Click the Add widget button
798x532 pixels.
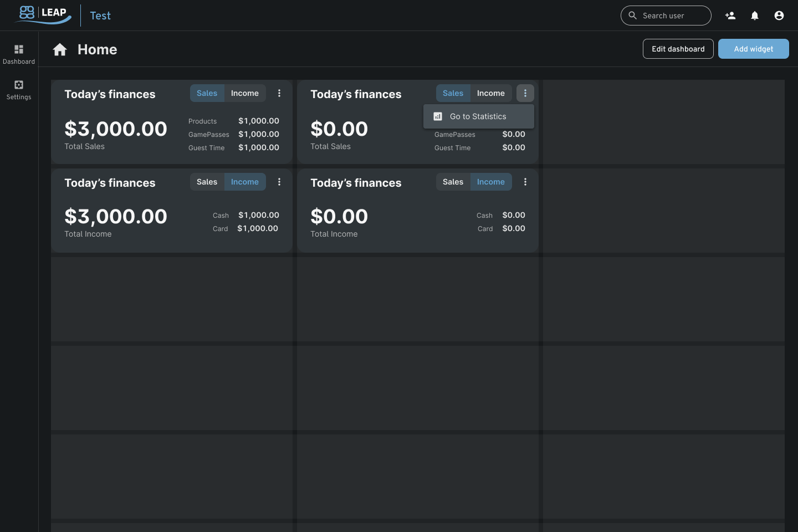pos(753,49)
